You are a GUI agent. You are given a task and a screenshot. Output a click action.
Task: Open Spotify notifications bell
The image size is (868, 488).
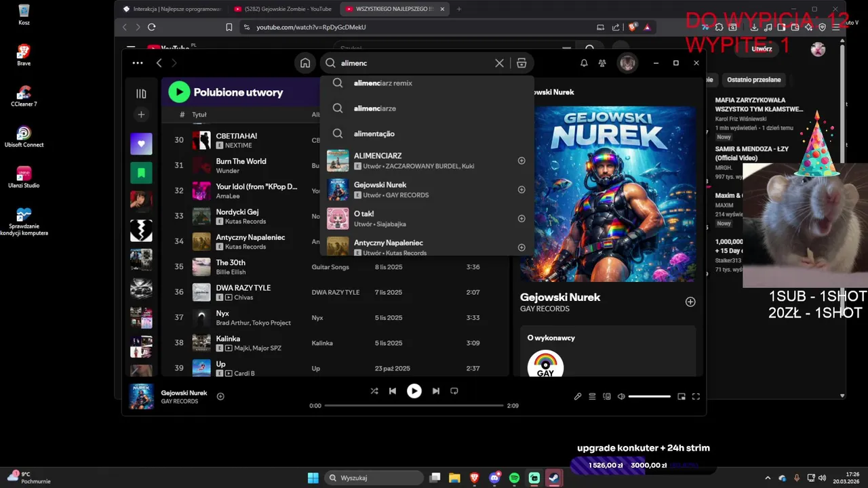click(584, 63)
